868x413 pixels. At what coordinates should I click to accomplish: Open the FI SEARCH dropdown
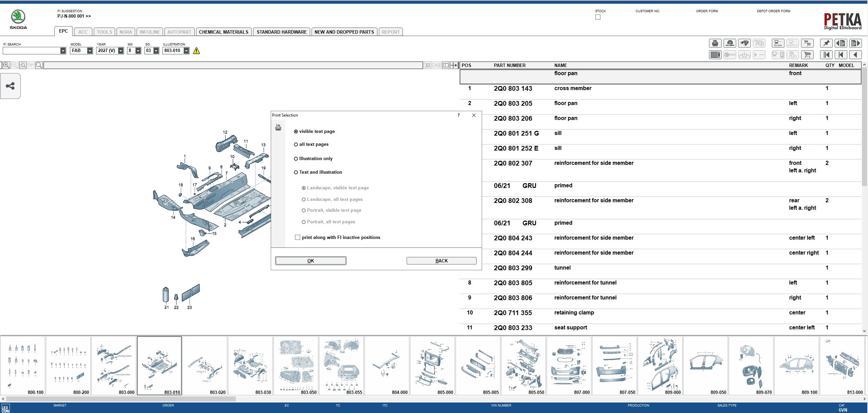63,51
